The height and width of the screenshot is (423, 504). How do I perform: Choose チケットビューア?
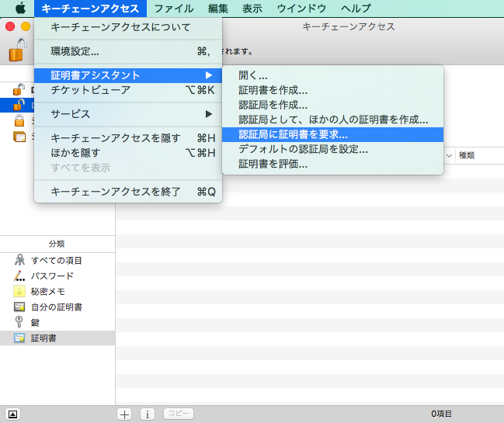coord(128,90)
